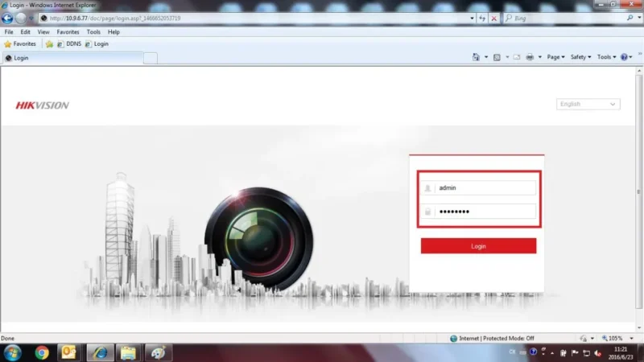Screen dimensions: 644x362
Task: Open the Favorites star button
Action: click(20, 44)
